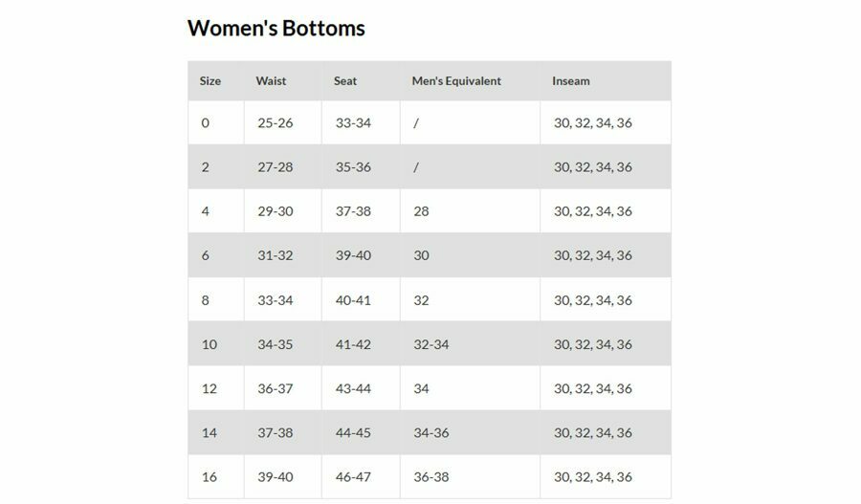
Task: Click the Inseam column header
Action: pyautogui.click(x=570, y=81)
